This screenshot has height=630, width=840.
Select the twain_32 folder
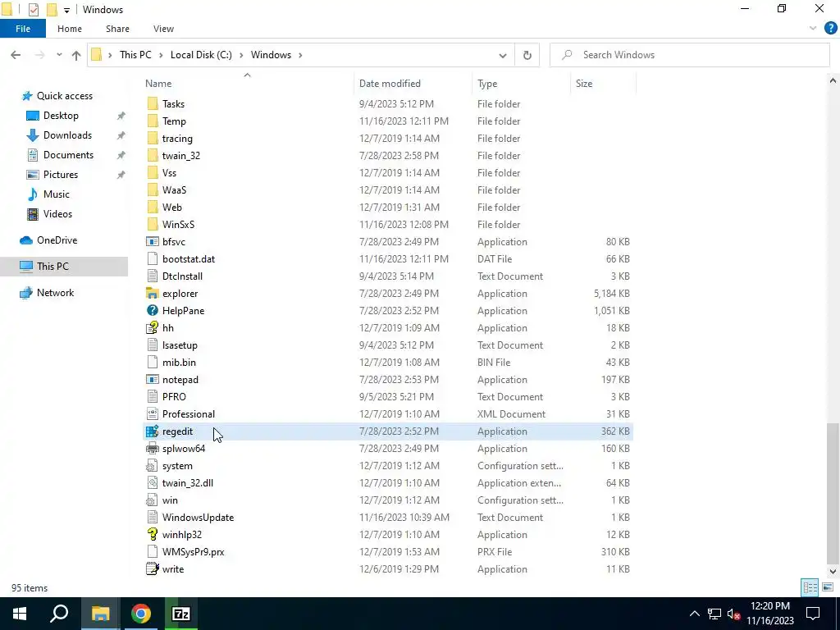coord(389,156)
